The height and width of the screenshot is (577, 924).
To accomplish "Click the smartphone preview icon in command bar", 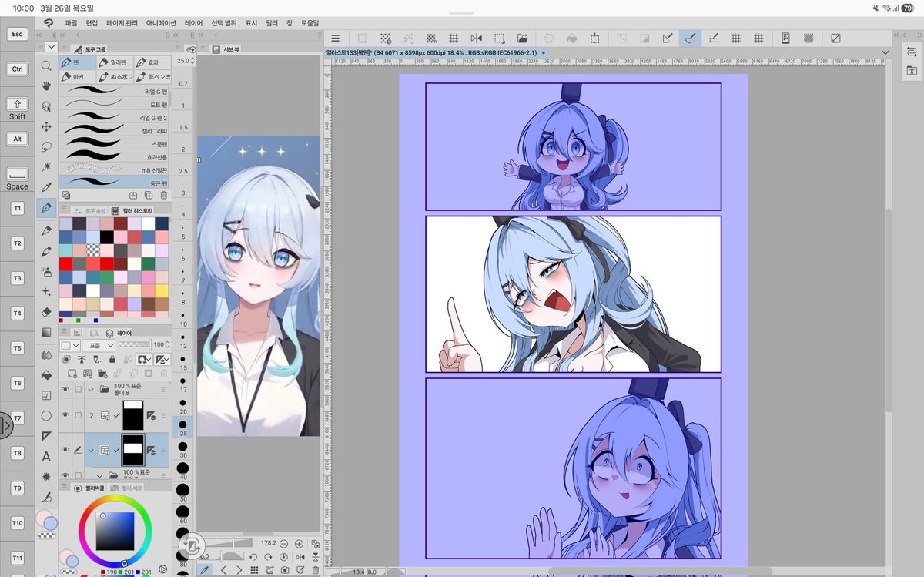I will pos(786,38).
